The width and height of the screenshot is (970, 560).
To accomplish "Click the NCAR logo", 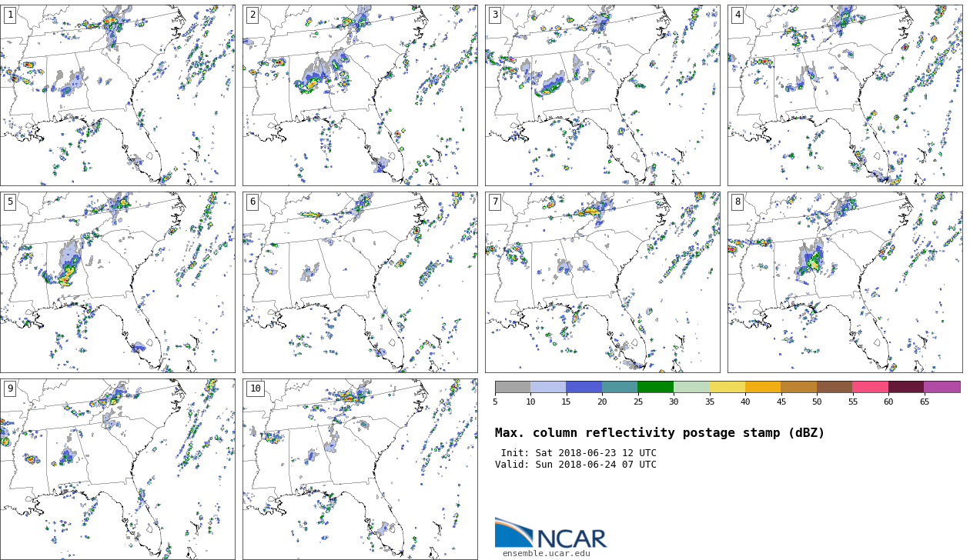I will coord(550,533).
